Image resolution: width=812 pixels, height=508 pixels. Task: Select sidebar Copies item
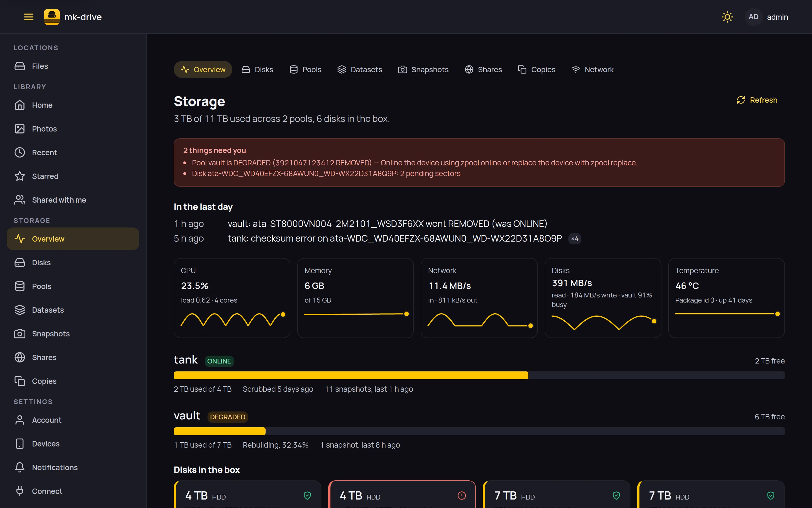click(73, 381)
